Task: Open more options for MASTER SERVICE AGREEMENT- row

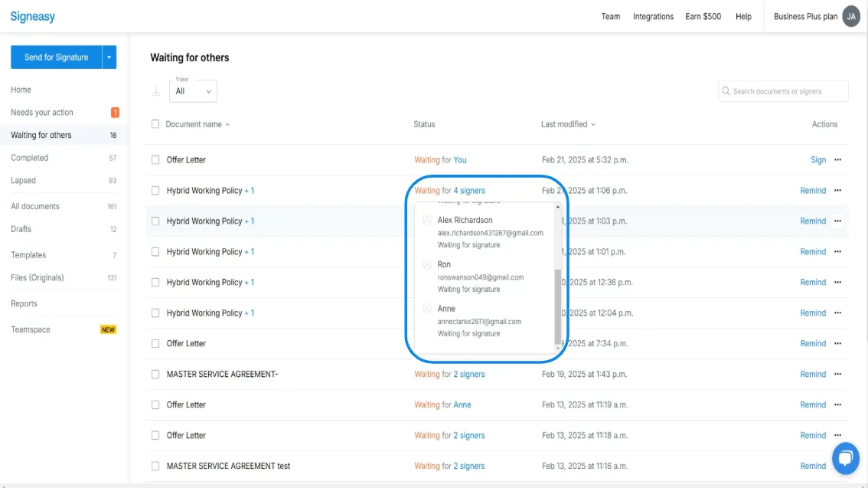Action: (837, 375)
